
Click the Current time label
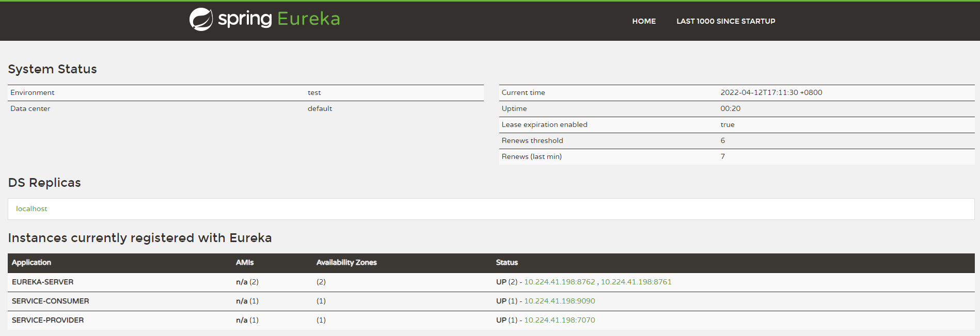pos(524,92)
